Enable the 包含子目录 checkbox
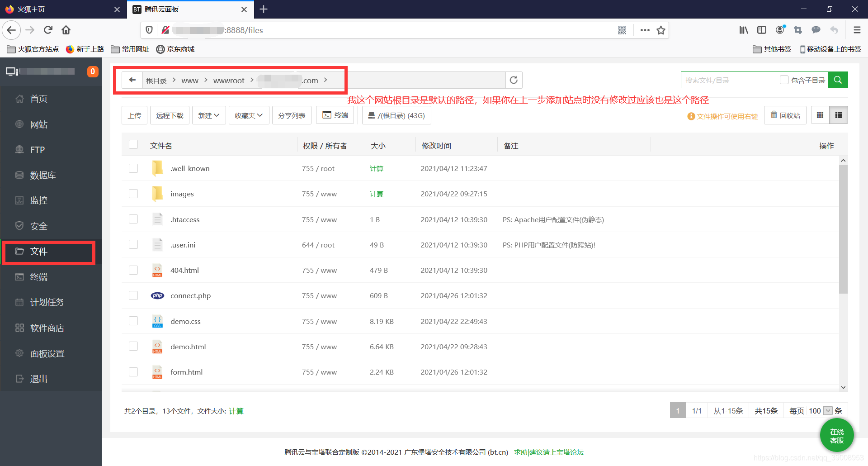The width and height of the screenshot is (868, 466). click(x=784, y=80)
